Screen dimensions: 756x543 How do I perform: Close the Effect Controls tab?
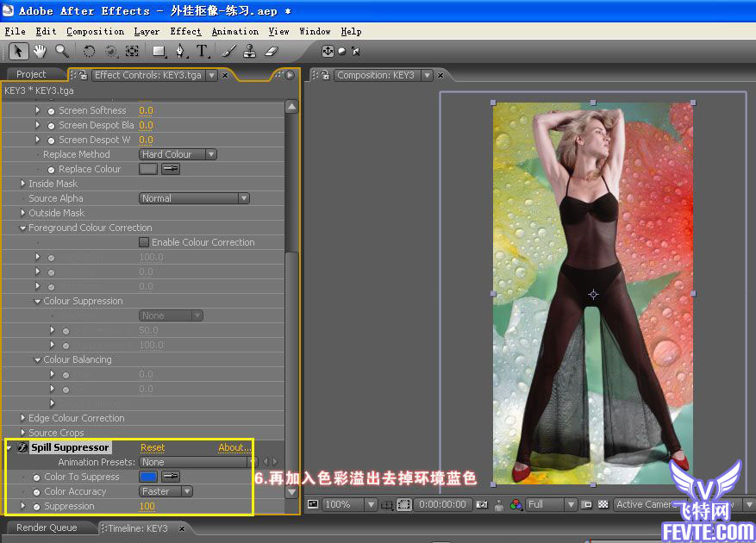pyautogui.click(x=225, y=75)
